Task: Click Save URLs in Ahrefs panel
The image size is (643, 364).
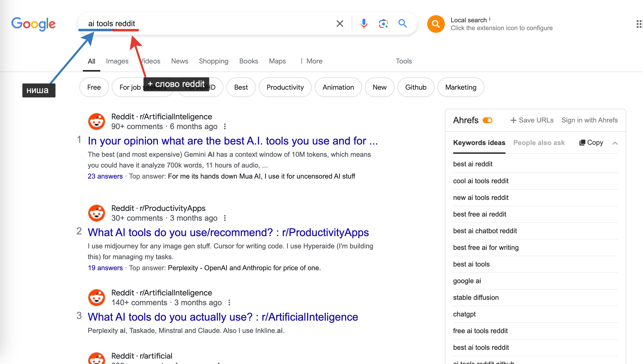Action: 532,120
